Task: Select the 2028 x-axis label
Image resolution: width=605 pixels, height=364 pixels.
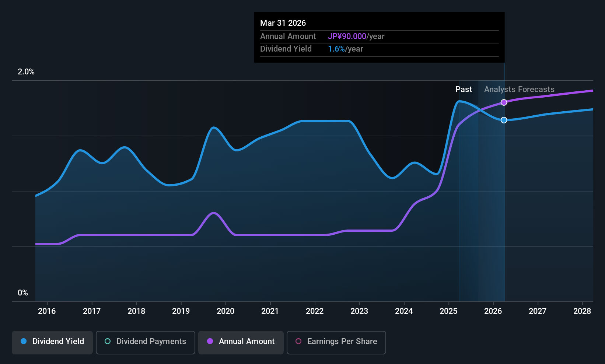Action: pyautogui.click(x=582, y=311)
